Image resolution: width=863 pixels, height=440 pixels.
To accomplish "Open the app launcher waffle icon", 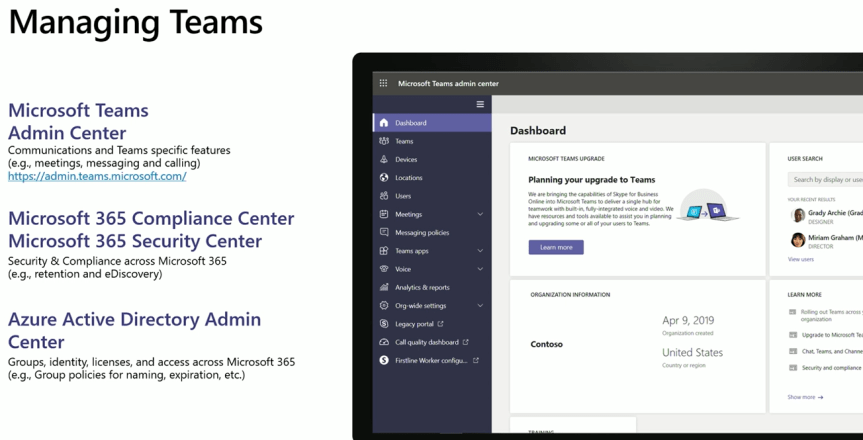I will click(x=383, y=83).
